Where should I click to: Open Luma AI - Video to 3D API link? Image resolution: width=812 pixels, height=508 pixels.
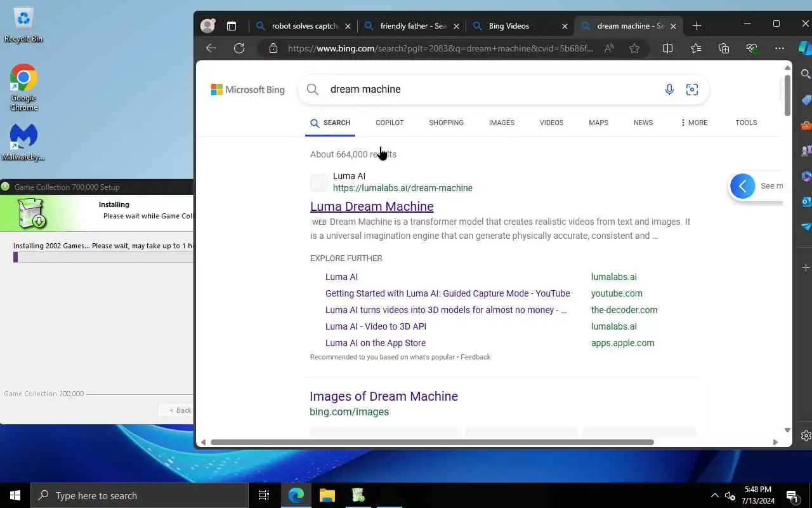click(x=376, y=326)
